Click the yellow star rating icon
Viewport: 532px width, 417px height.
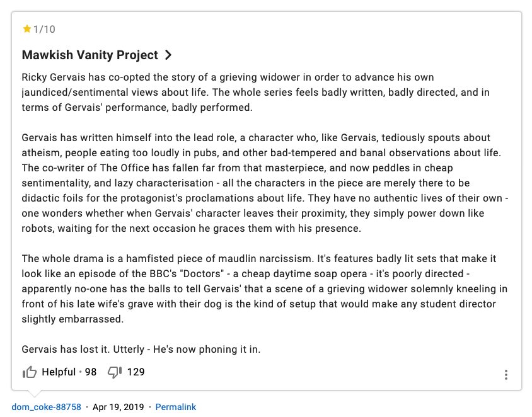click(26, 29)
